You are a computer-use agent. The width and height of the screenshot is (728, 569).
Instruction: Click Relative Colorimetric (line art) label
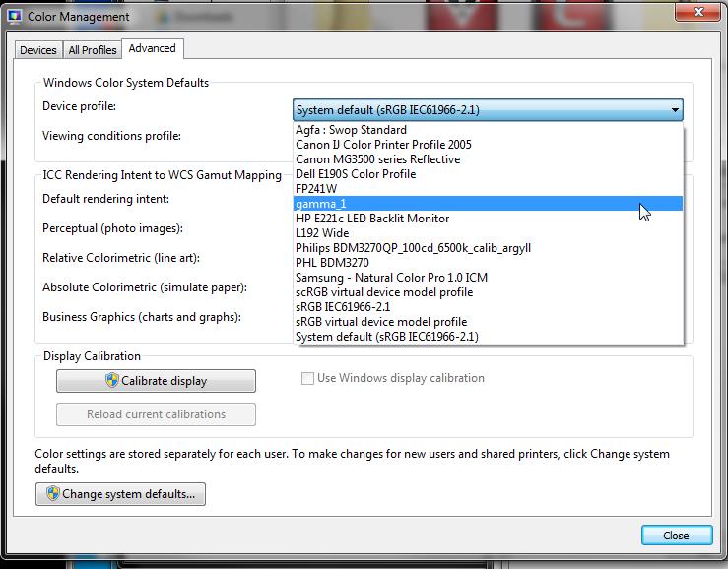pyautogui.click(x=121, y=258)
